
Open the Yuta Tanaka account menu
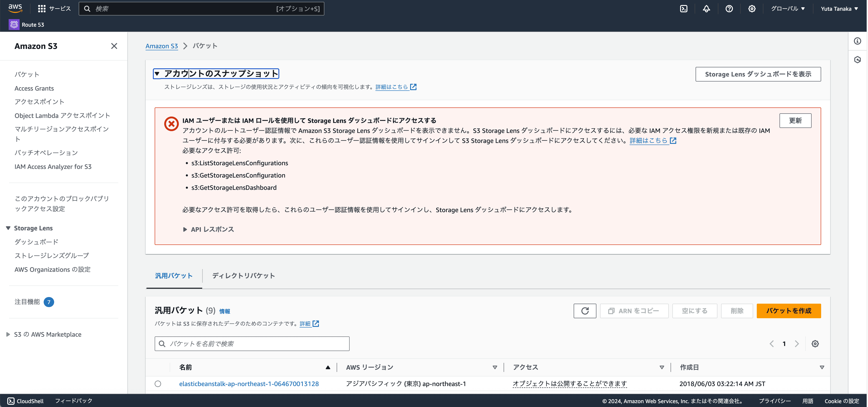click(x=839, y=9)
